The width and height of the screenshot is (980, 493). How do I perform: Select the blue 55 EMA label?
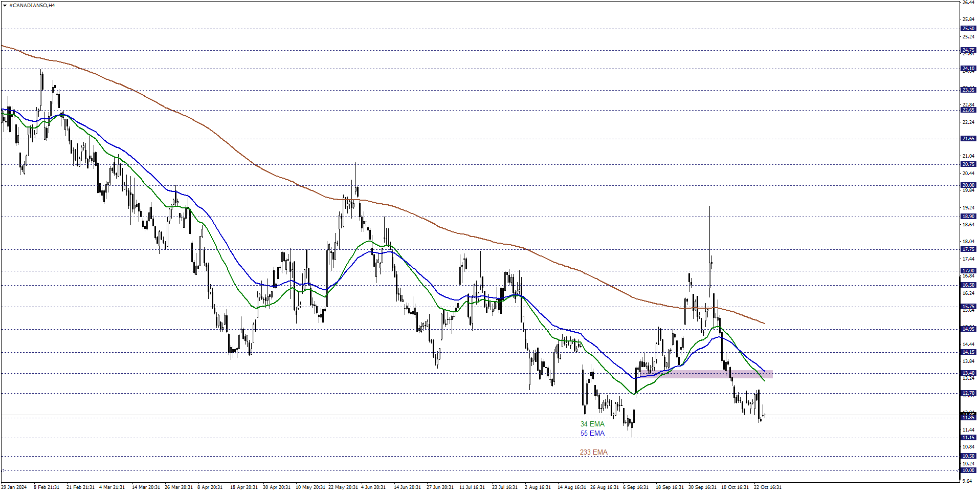(x=592, y=433)
